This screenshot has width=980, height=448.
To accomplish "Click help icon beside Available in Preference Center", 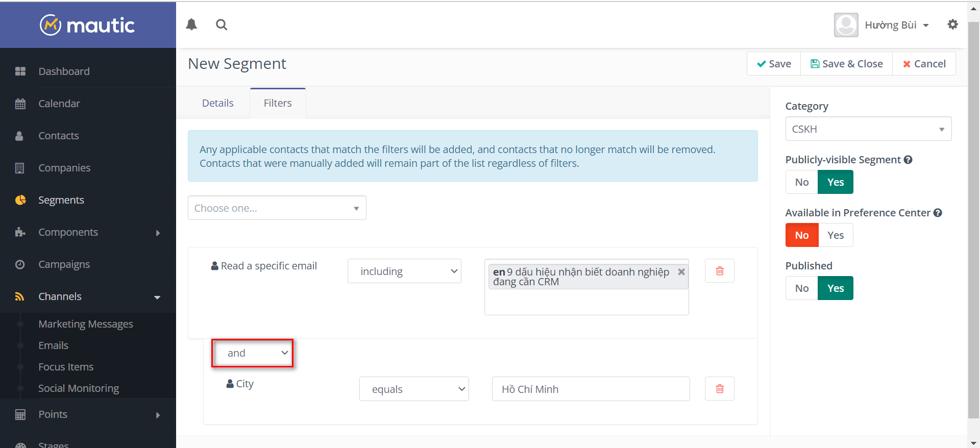I will tap(938, 213).
